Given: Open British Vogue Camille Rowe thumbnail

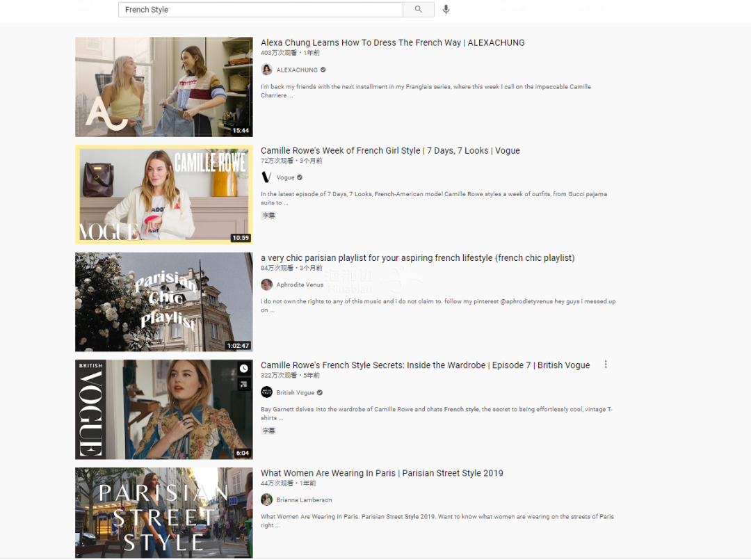Looking at the screenshot, I should click(x=164, y=410).
